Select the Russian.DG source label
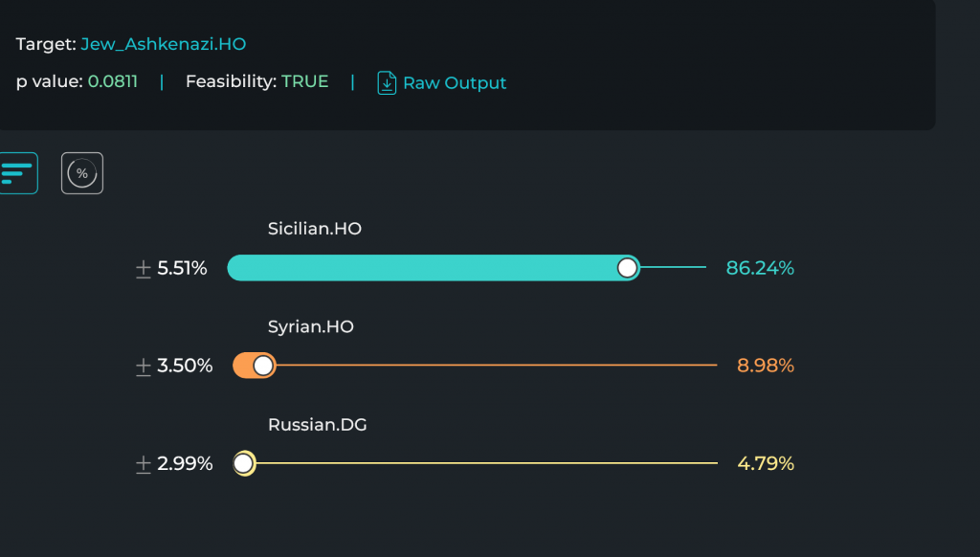The image size is (980, 557). pos(317,425)
